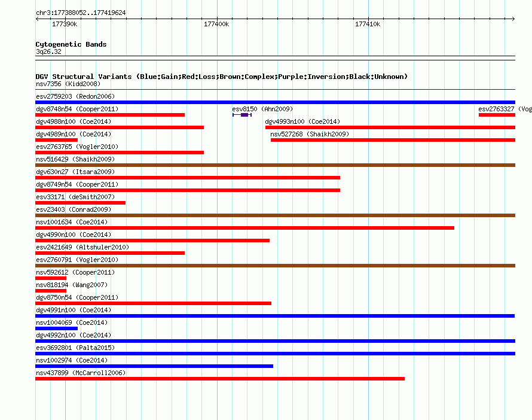The image size is (532, 420).
Task: Select the nsv1004069 short blue gain bar
Action: click(56, 328)
